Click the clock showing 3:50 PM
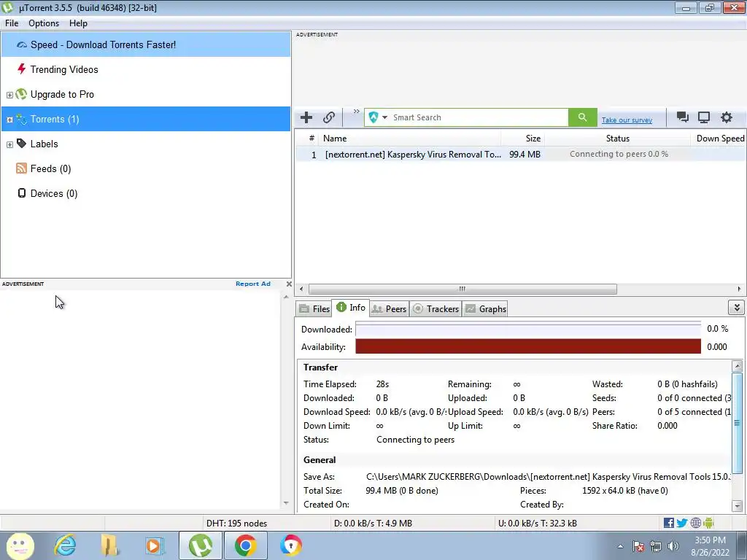Screen dimensions: 747x560 [x=710, y=540]
